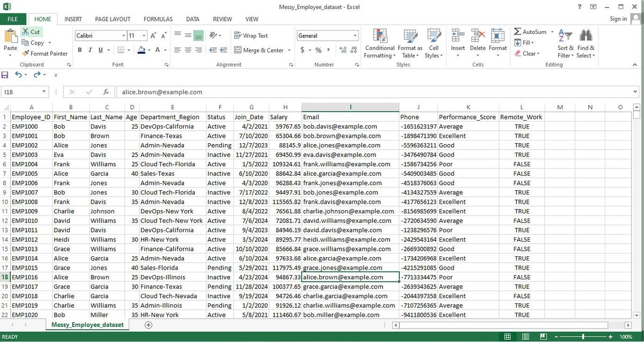Open the Sort & Filter tool

tap(566, 43)
